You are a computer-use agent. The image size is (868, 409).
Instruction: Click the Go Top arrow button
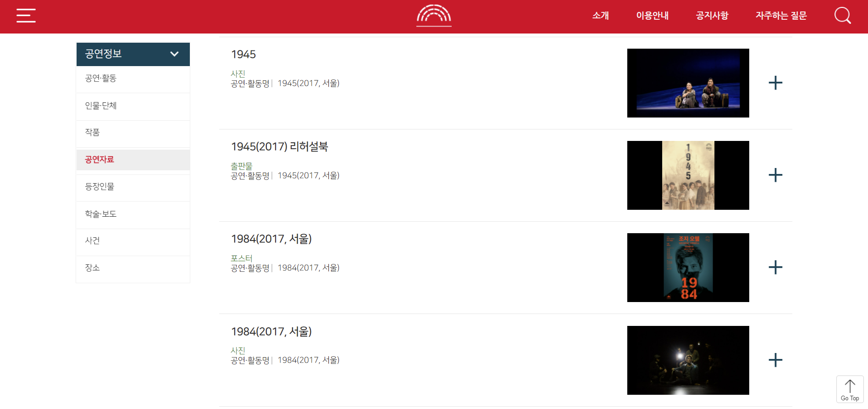point(850,390)
